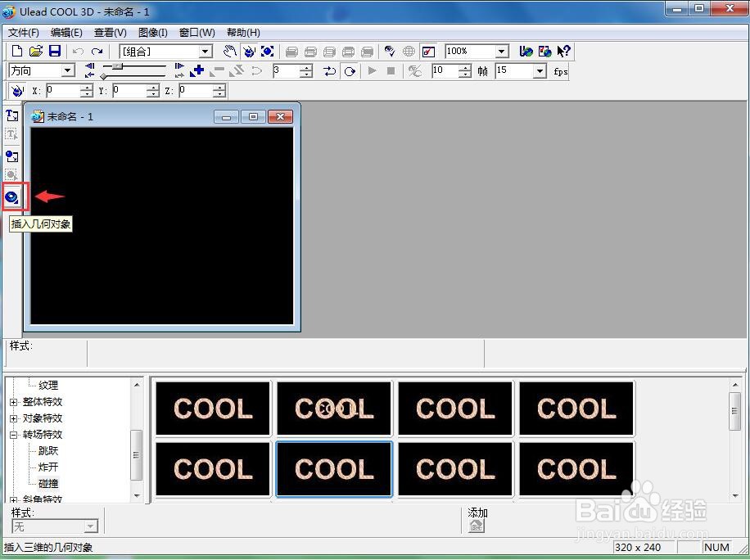750x560 pixels.
Task: Stop the animation playback
Action: coord(391,70)
